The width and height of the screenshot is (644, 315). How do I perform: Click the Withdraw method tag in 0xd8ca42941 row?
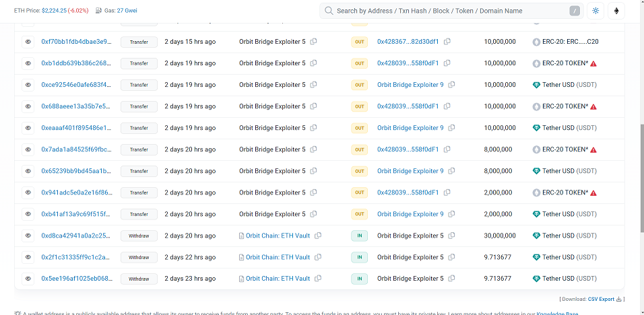[139, 236]
